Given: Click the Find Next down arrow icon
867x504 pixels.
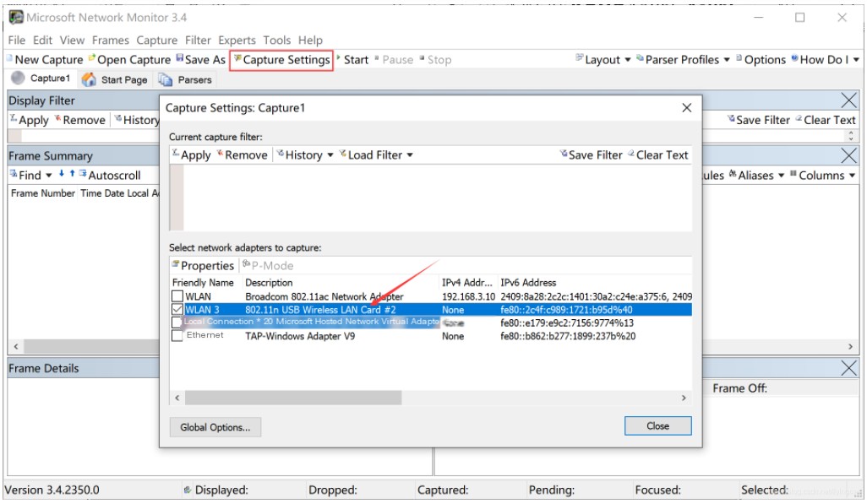Looking at the screenshot, I should click(62, 174).
